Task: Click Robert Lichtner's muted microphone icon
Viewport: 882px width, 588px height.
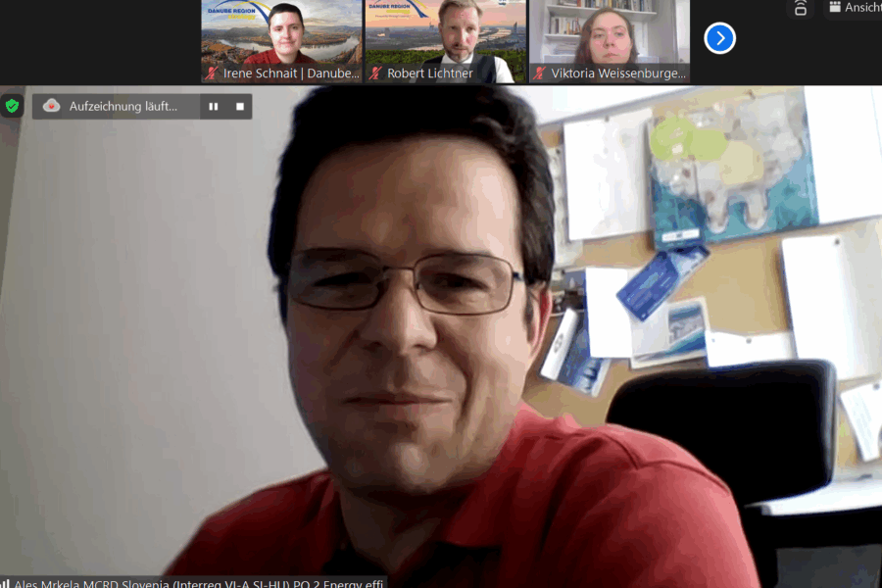Action: coord(374,73)
